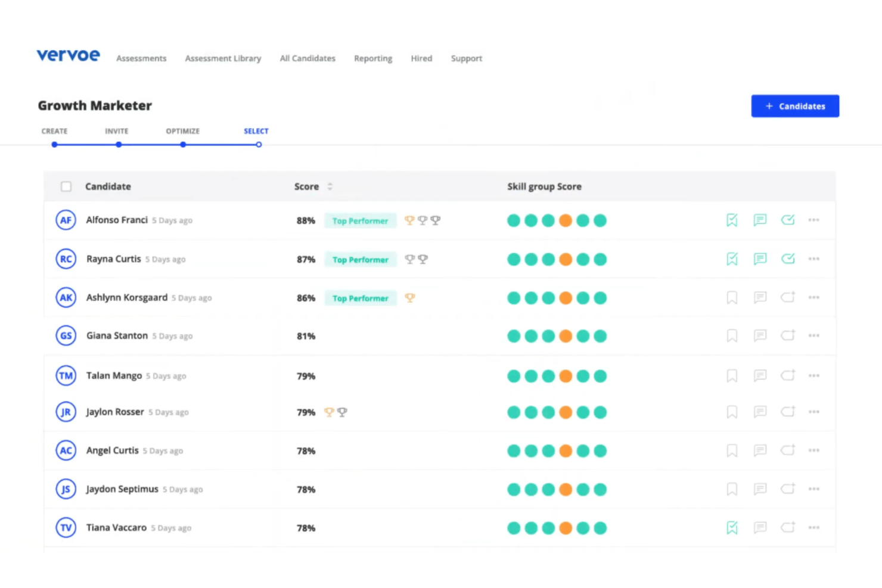Add a comment on Giana Stanton
The width and height of the screenshot is (882, 588).
[760, 336]
